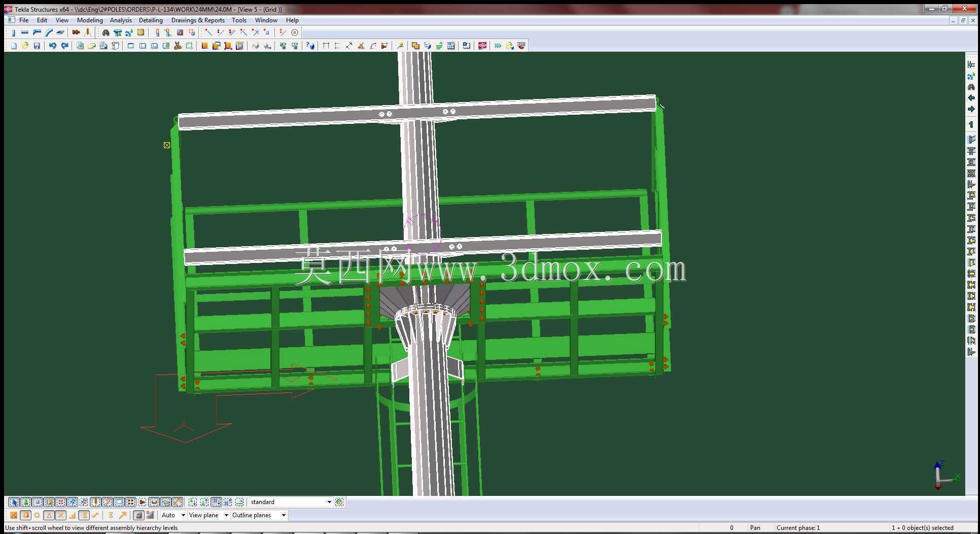
Task: Click the blue triple-chevron icon in toolbar
Action: [x=498, y=46]
